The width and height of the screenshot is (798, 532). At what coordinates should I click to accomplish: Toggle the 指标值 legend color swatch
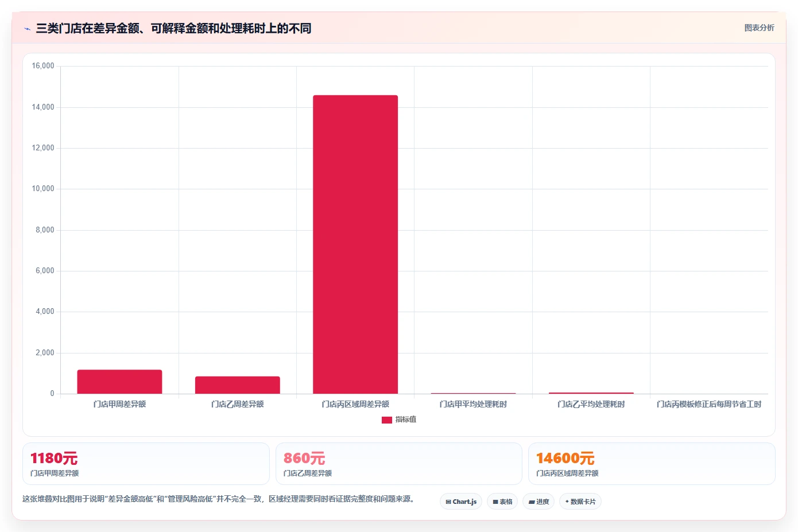(x=387, y=420)
